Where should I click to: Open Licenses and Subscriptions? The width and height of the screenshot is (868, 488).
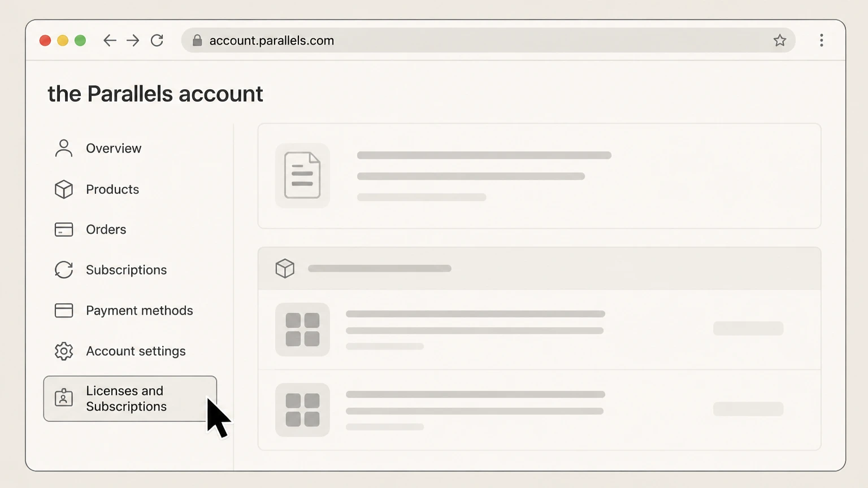(x=130, y=399)
